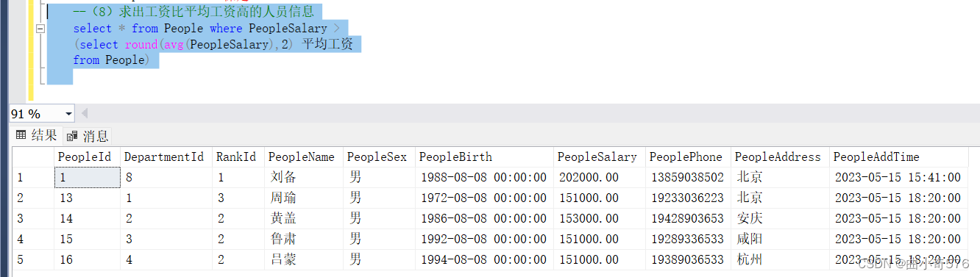This screenshot has width=980, height=277.
Task: Switch to the 消息 messages tab
Action: 88,136
